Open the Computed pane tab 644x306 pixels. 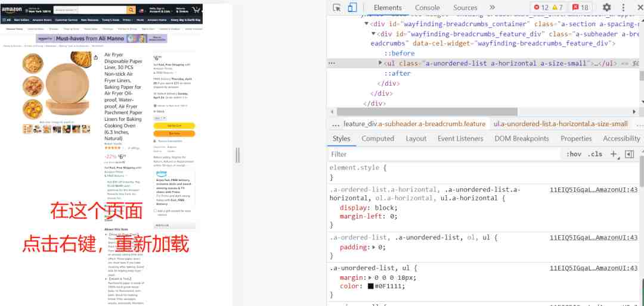(x=378, y=139)
